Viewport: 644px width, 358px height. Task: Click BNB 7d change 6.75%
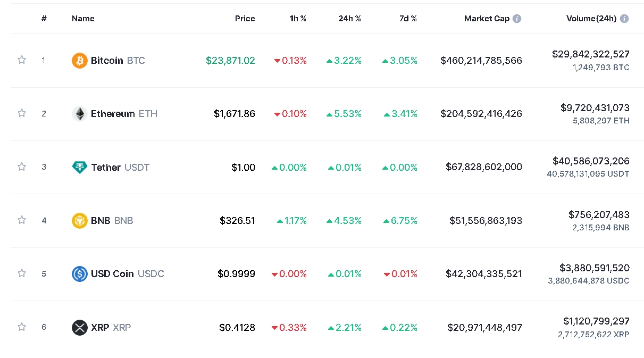pos(400,220)
